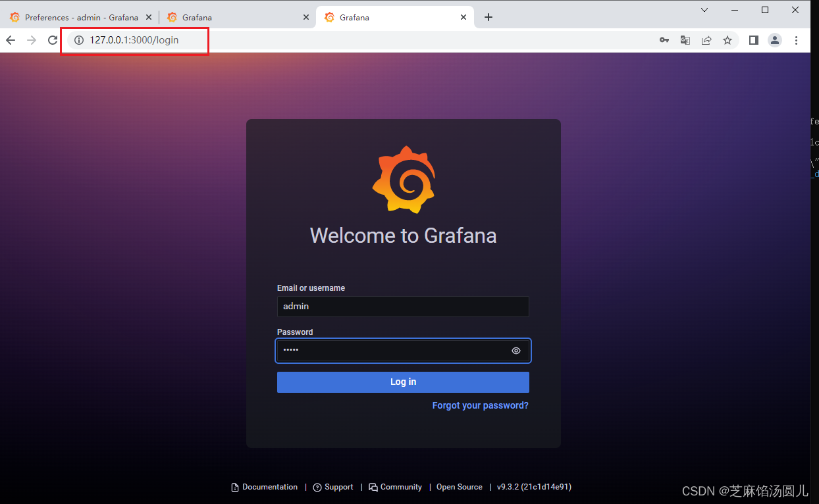Close the Preferences - admin tab

[x=149, y=18]
